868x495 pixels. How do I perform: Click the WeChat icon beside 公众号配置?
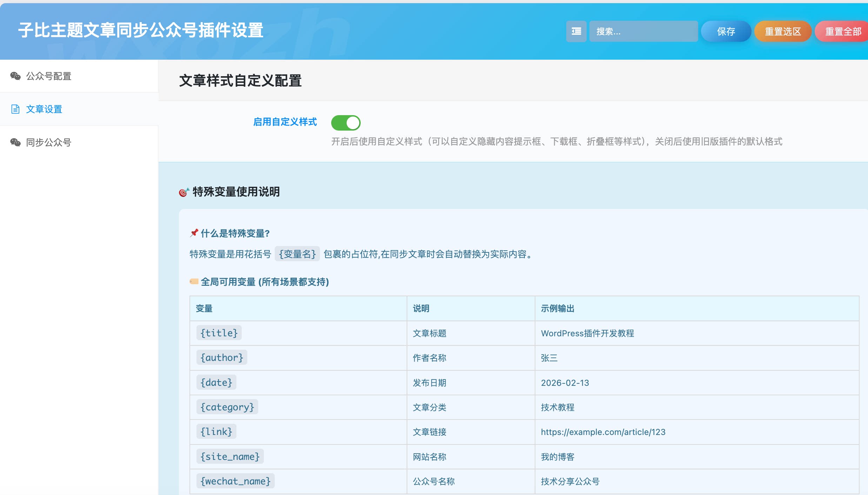point(15,76)
